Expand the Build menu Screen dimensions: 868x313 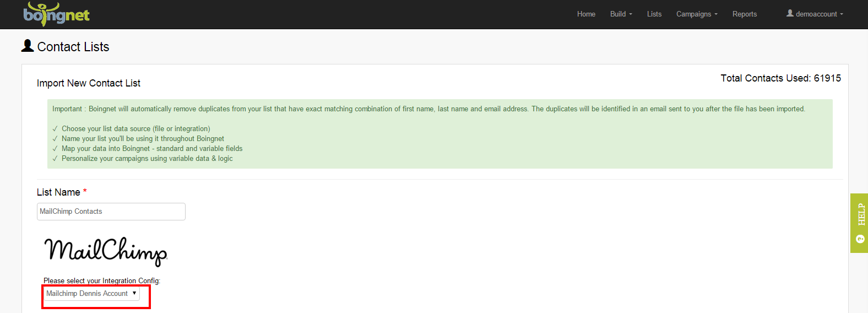pyautogui.click(x=621, y=14)
